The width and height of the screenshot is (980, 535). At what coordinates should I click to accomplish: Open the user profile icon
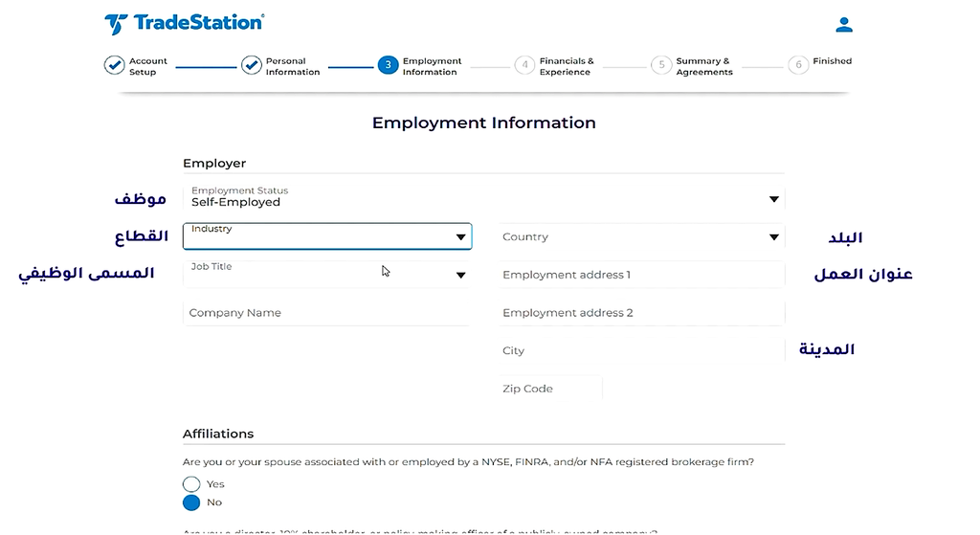coord(844,24)
